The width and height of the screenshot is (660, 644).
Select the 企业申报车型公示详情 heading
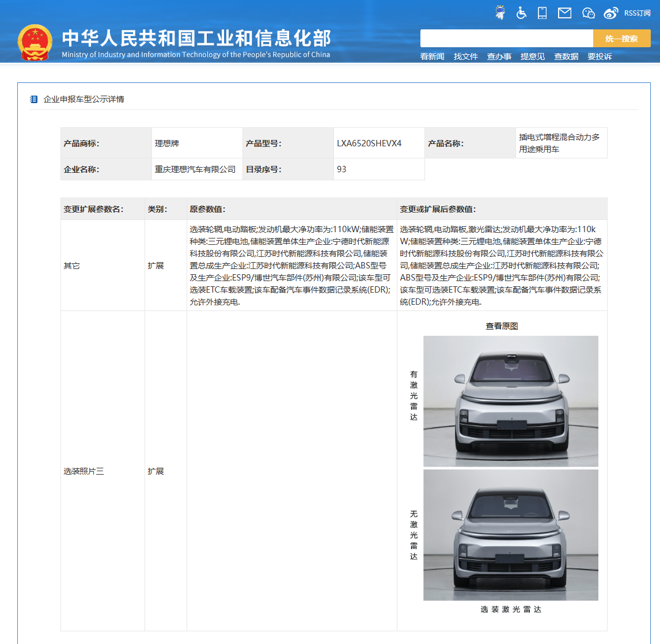[x=84, y=99]
